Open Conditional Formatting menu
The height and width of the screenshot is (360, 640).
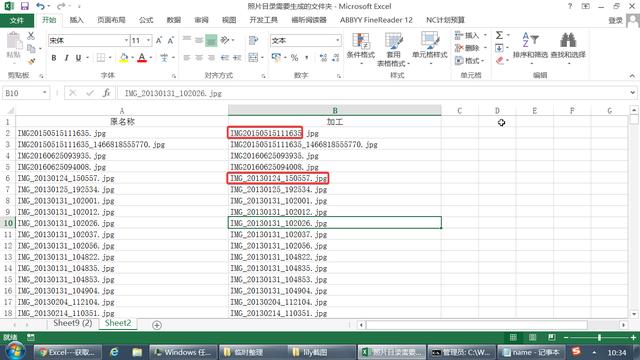click(360, 49)
